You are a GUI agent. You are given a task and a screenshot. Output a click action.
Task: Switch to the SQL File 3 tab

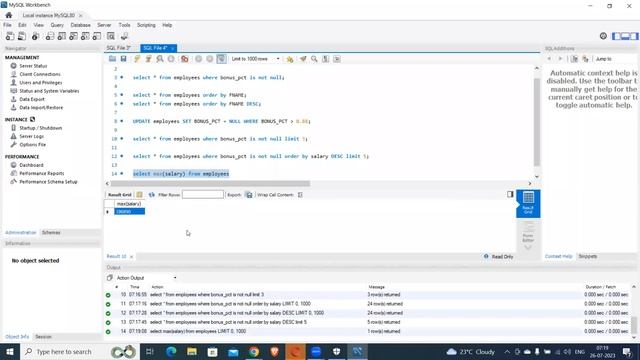point(118,48)
